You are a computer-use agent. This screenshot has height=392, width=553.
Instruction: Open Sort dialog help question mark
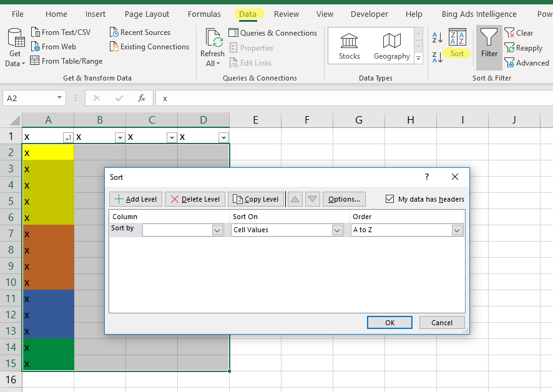[427, 177]
